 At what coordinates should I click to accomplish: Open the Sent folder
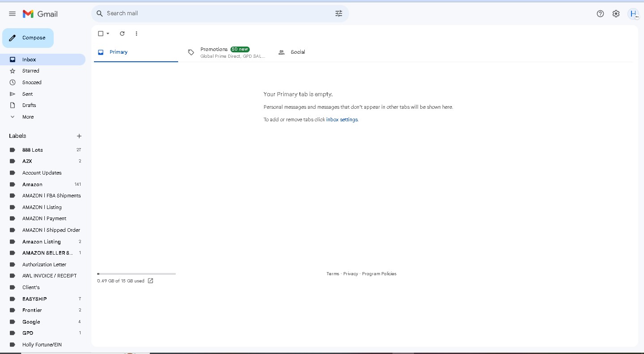(x=43, y=94)
